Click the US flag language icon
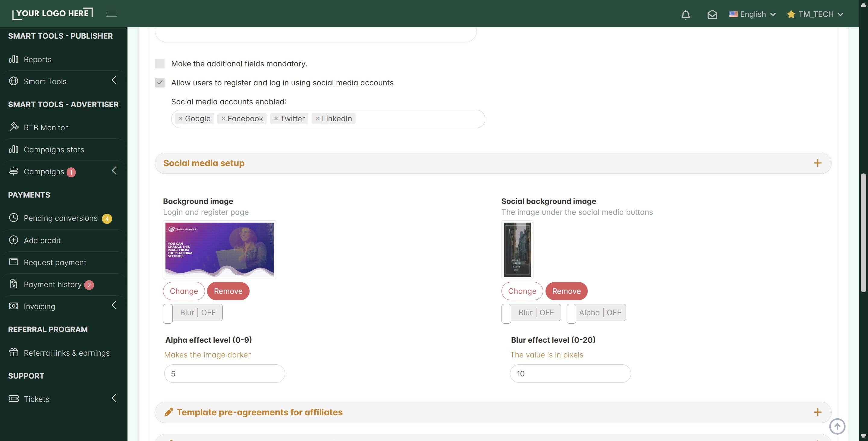 [733, 14]
